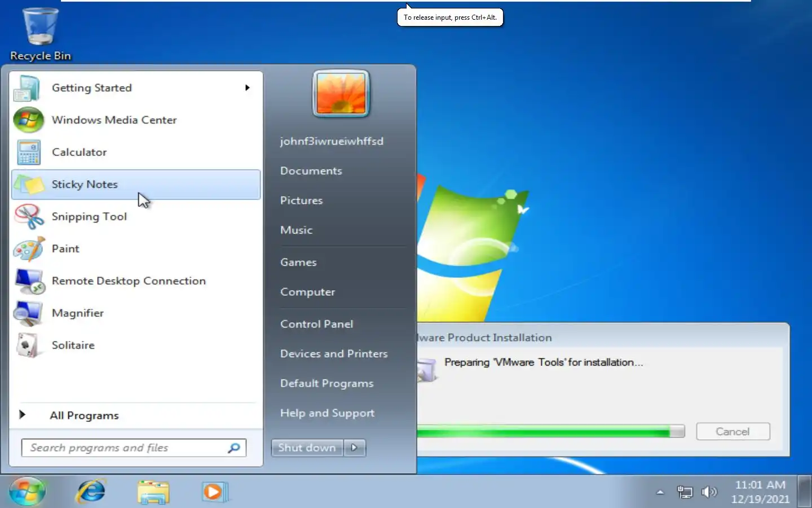Click the volume speaker tray icon
This screenshot has height=508, width=812.
pos(709,492)
